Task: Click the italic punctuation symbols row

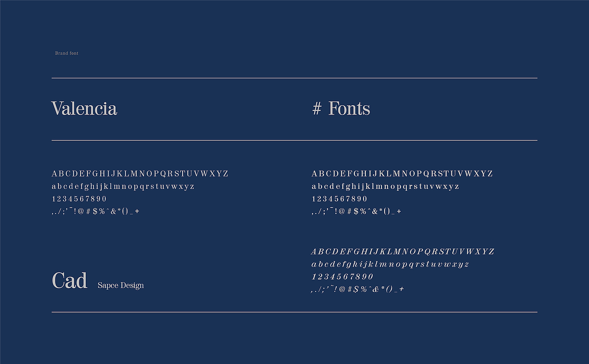Action: pos(358,289)
